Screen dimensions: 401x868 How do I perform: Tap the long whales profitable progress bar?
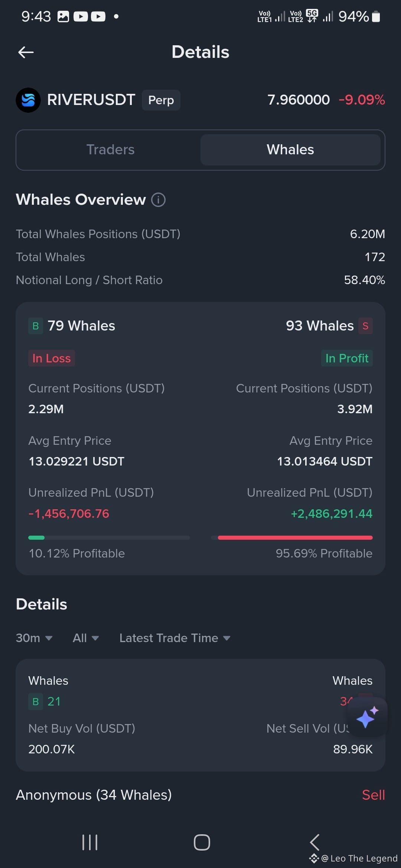(x=109, y=537)
